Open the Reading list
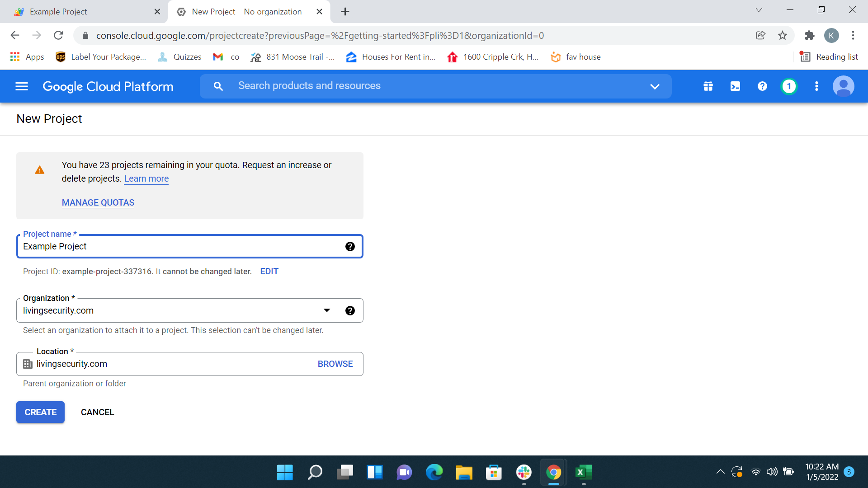Screen dimensions: 868x488 829,57
